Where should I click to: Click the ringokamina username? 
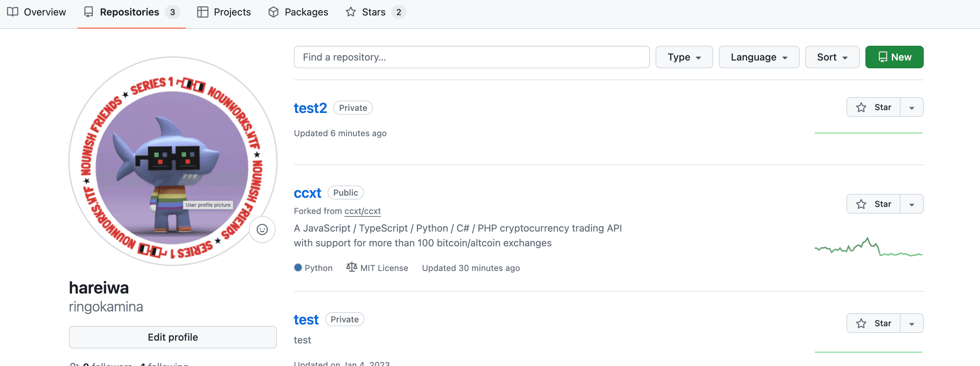106,307
